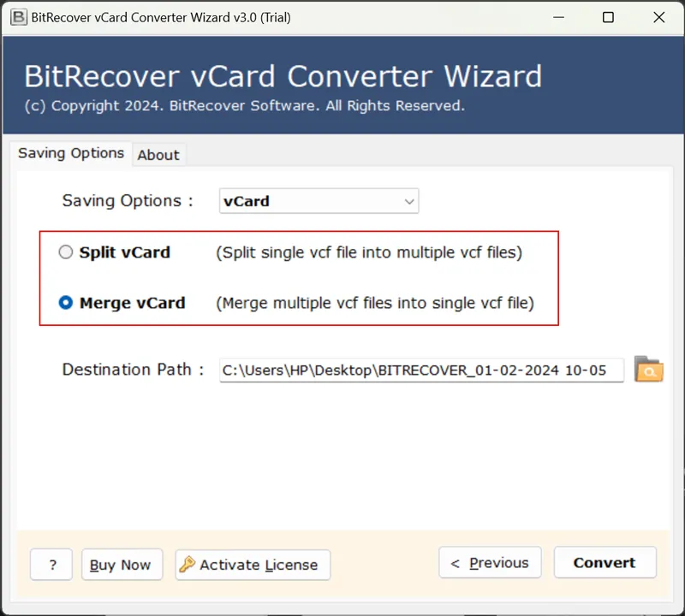Screen dimensions: 685x616
Task: Switch to the Saving Options tab
Action: [71, 154]
